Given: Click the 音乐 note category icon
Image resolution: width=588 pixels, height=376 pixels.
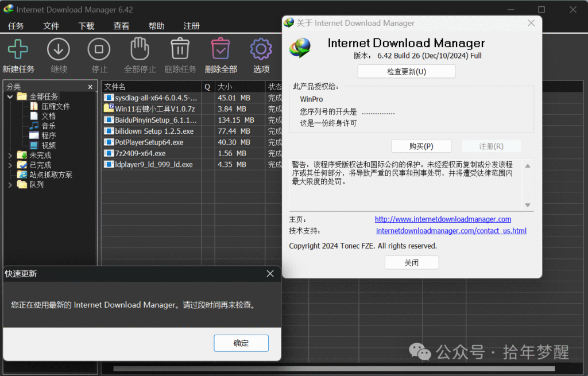Looking at the screenshot, I should [x=34, y=126].
